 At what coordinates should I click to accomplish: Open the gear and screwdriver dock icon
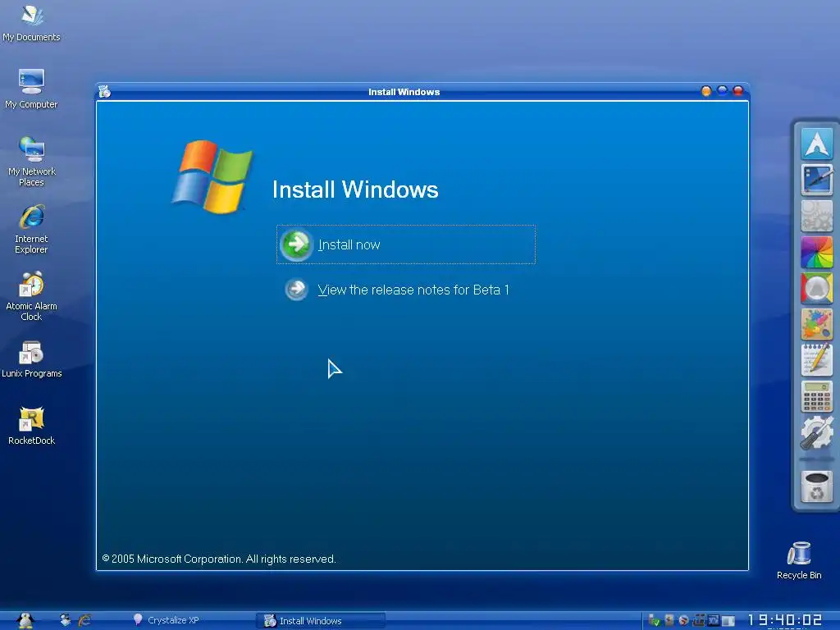click(x=816, y=433)
